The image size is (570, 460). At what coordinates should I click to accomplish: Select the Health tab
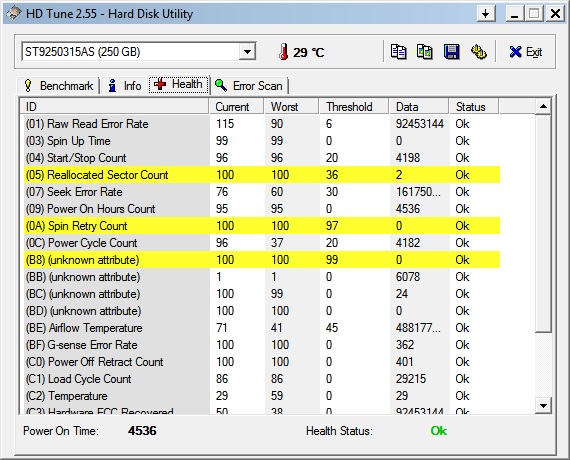pyautogui.click(x=178, y=84)
